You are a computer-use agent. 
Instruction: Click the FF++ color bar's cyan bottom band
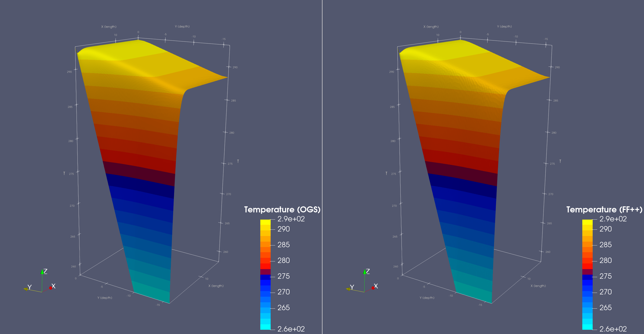[x=587, y=327]
